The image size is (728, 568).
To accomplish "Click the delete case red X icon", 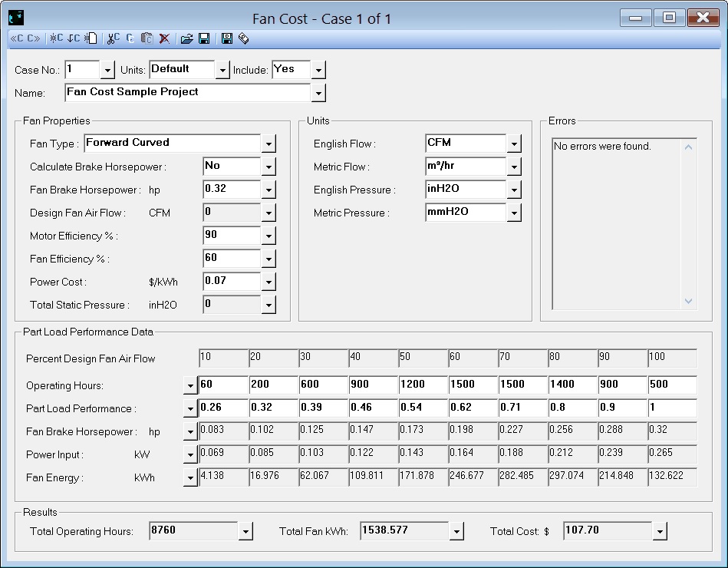I will (x=164, y=38).
